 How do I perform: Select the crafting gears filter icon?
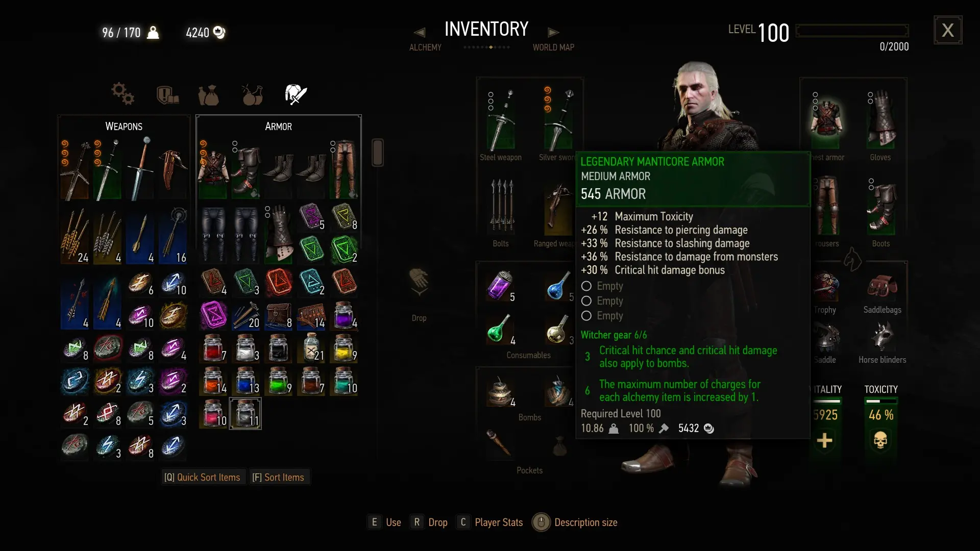coord(123,94)
